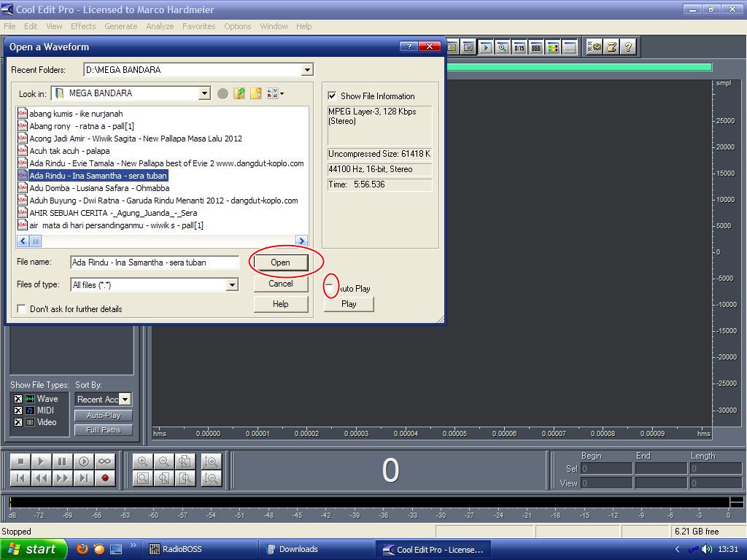
Task: Click the Play transport button
Action: click(42, 461)
